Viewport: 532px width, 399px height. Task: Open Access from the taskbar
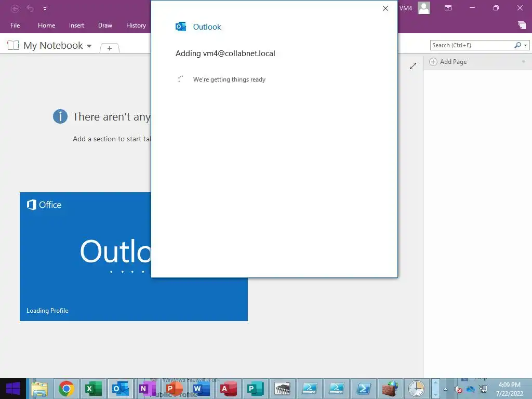[x=229, y=389]
